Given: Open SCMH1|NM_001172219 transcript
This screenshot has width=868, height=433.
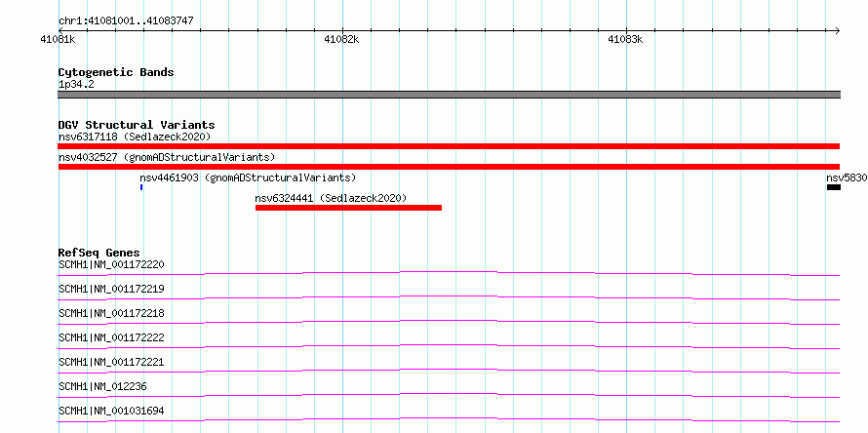Looking at the screenshot, I should [112, 289].
